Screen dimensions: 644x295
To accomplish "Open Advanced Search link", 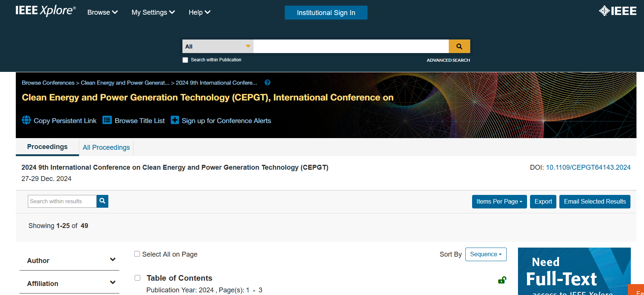I will coord(448,60).
